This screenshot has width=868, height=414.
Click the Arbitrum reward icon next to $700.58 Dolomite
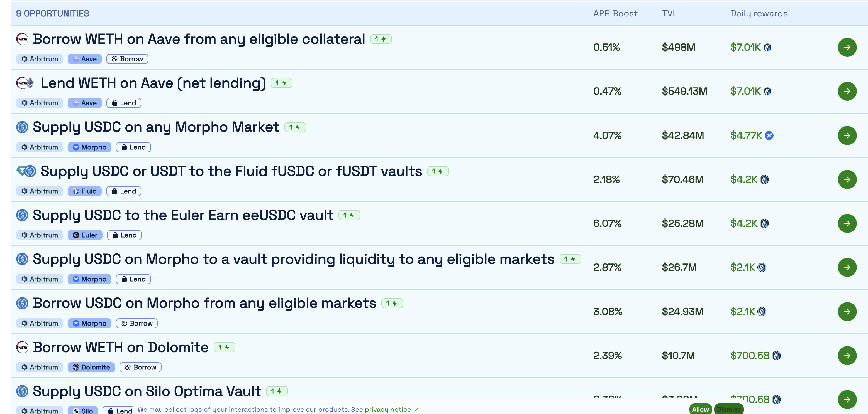776,356
